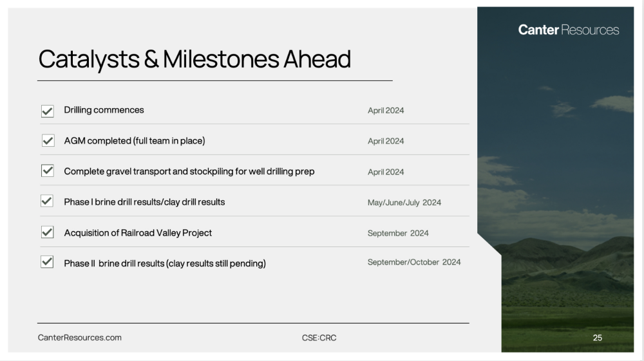Open the CanterResources.com footer link
644x361 pixels.
click(80, 338)
